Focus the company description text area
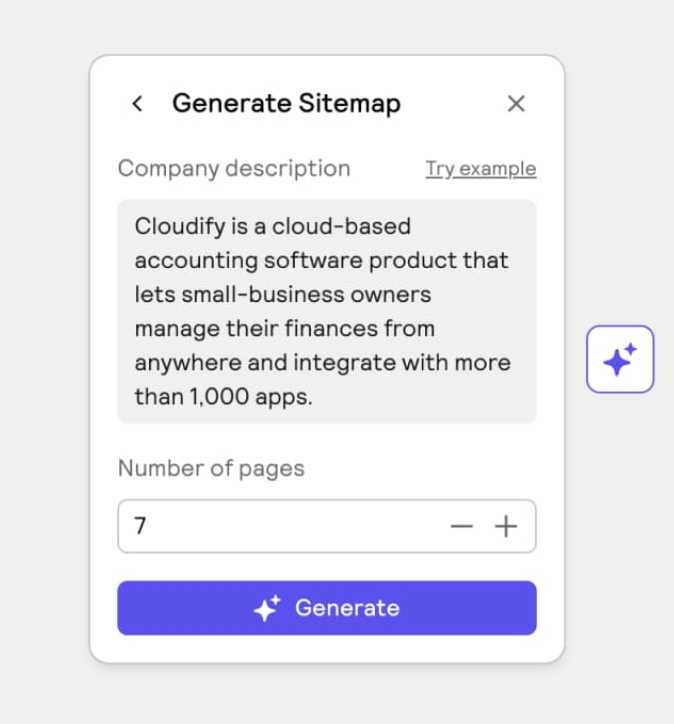The image size is (674, 724). (326, 311)
